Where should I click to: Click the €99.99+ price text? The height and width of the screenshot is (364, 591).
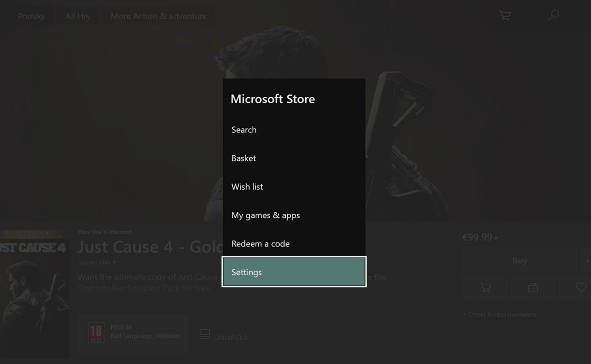tap(480, 237)
